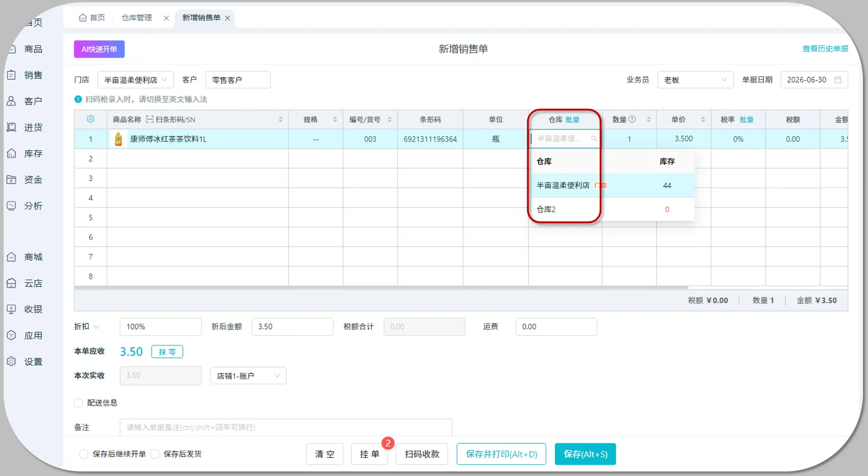This screenshot has height=476, width=868.
Task: Check the 保存后继续开单 option
Action: pyautogui.click(x=84, y=454)
